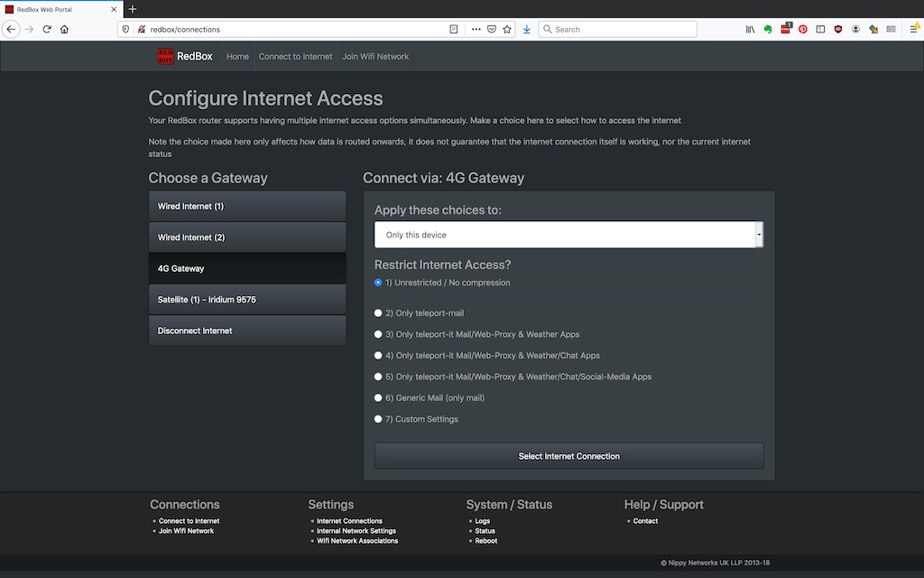Viewport: 924px width, 578px height.
Task: Click the grey card extension icon
Action: pyautogui.click(x=891, y=29)
